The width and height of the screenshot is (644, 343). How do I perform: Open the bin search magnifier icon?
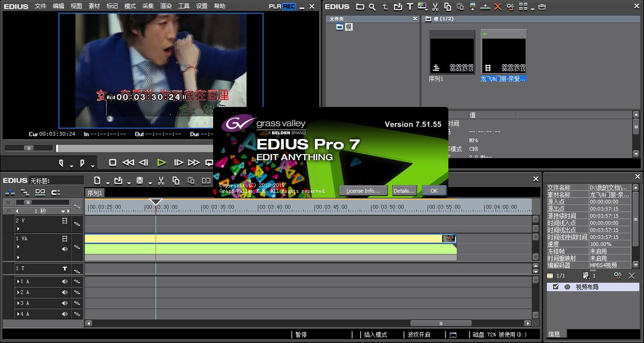tap(372, 7)
